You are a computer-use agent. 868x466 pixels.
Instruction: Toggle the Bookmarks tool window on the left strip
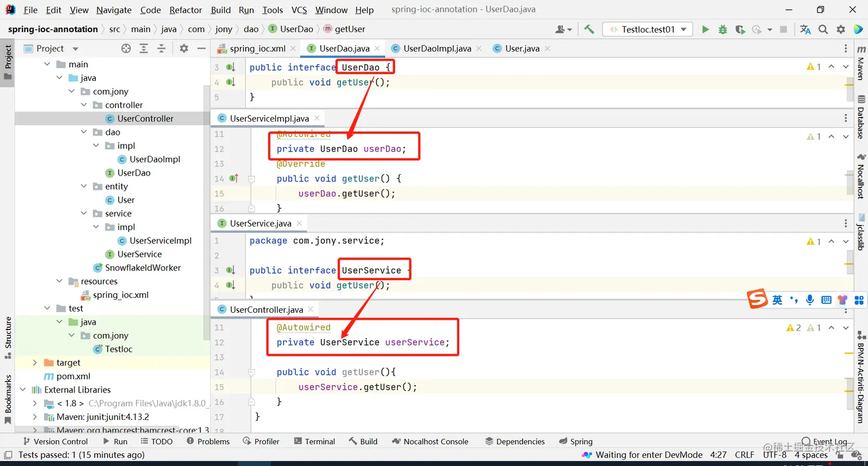point(8,400)
